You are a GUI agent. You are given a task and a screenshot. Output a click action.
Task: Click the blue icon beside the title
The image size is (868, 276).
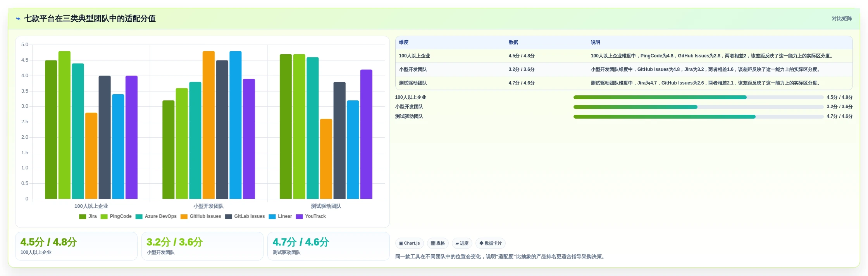click(x=18, y=19)
